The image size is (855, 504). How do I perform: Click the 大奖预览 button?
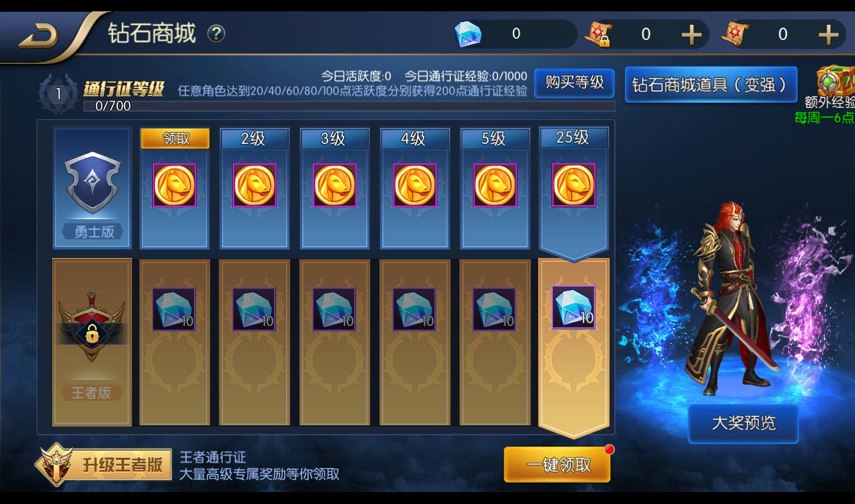click(x=743, y=423)
